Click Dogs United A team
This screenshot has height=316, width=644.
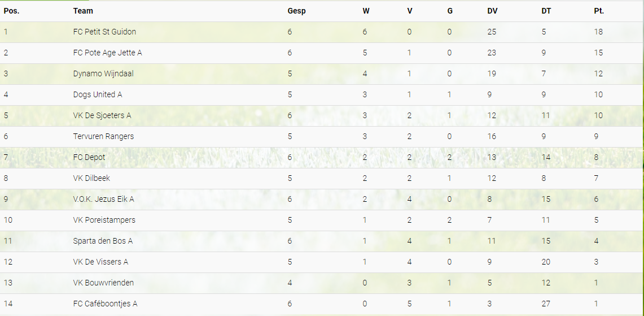[97, 94]
